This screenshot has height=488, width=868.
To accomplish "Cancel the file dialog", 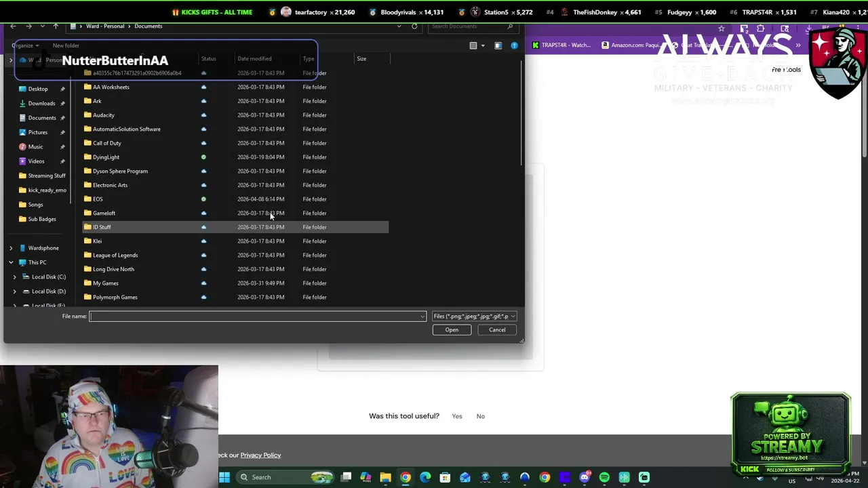I will (497, 330).
